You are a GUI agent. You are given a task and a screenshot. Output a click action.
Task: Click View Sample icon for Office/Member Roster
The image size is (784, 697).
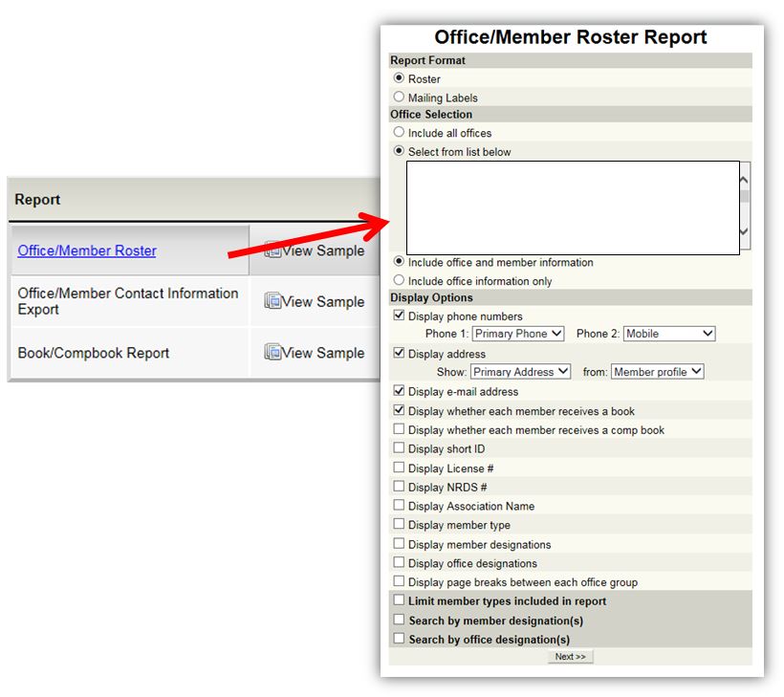pyautogui.click(x=272, y=250)
